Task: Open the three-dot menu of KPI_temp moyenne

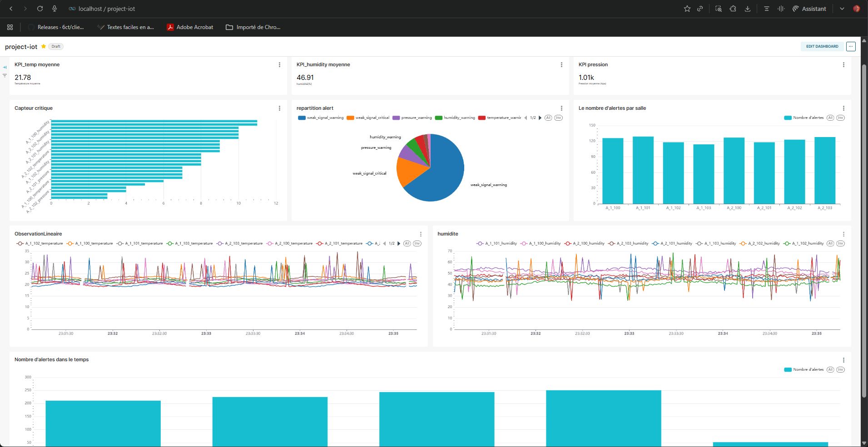Action: 279,65
